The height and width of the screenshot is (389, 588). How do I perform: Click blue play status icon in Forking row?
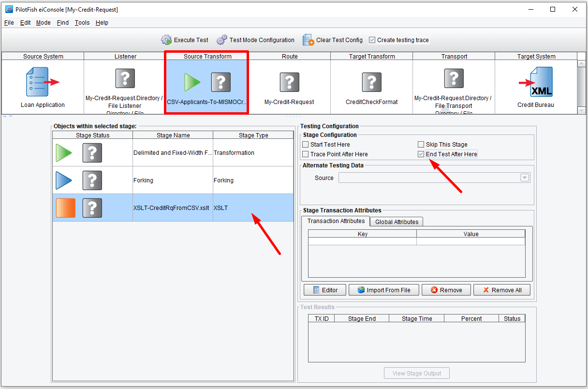click(x=64, y=180)
